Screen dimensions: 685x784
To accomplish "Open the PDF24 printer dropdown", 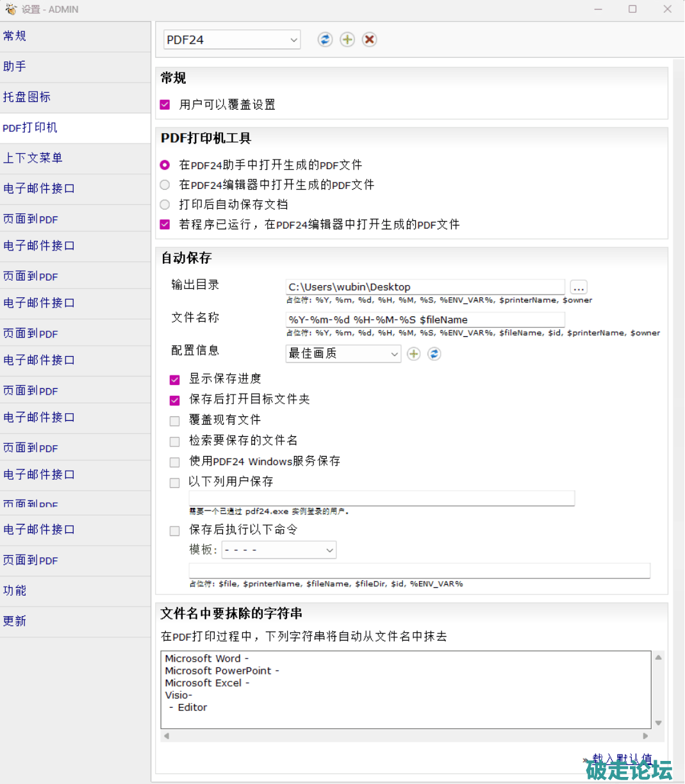I will click(x=232, y=40).
